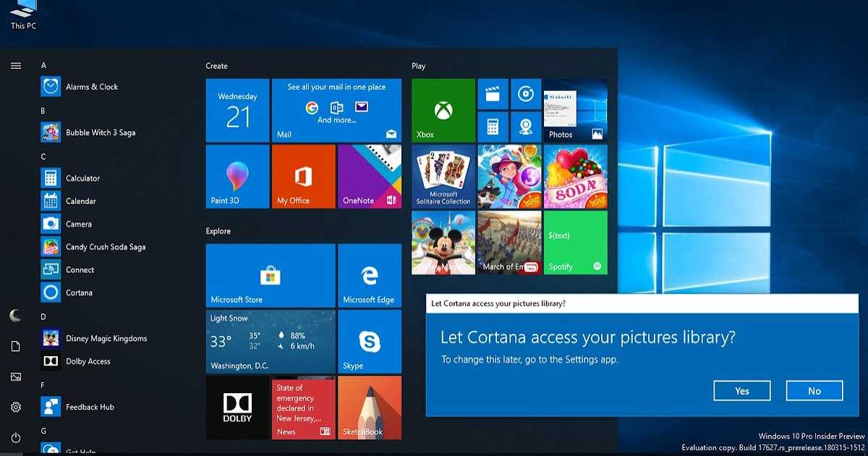Open the Power options button
The height and width of the screenshot is (456, 868).
(16, 438)
